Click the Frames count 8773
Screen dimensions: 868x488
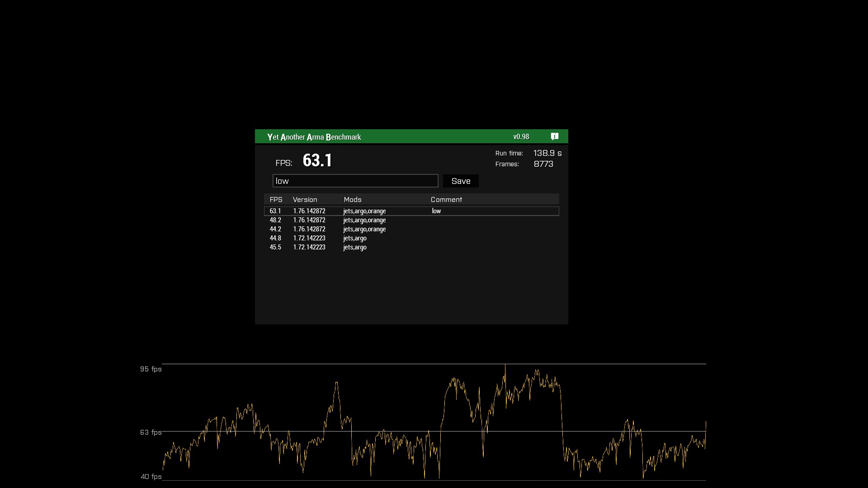(x=543, y=164)
